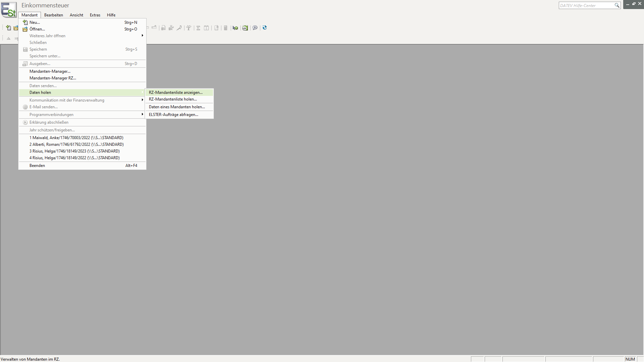Click the blue refresh arrows icon
This screenshot has width=644, height=362.
point(265,28)
